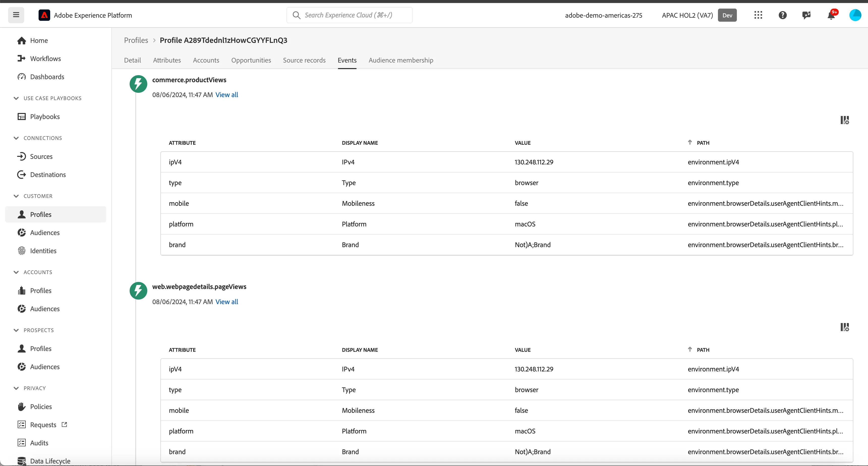
Task: Collapse the Privacy section
Action: (x=16, y=388)
